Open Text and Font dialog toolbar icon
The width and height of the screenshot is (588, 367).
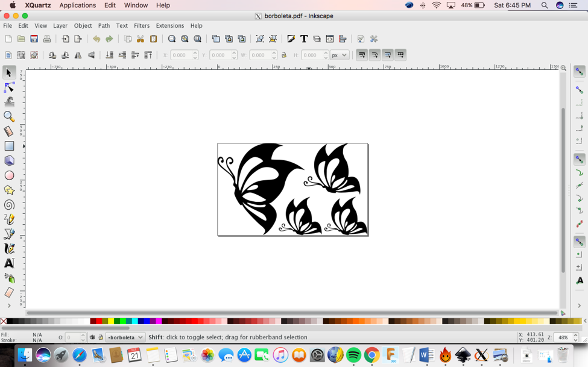[x=304, y=39]
